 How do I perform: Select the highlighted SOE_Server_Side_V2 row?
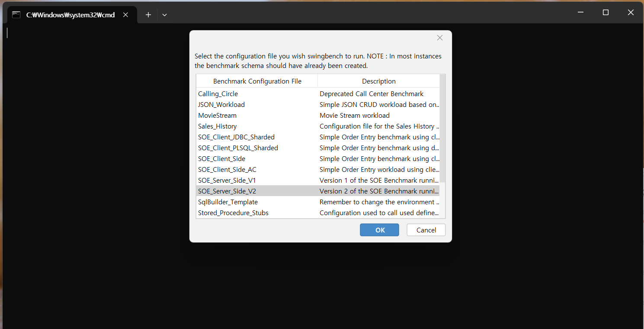(x=318, y=191)
